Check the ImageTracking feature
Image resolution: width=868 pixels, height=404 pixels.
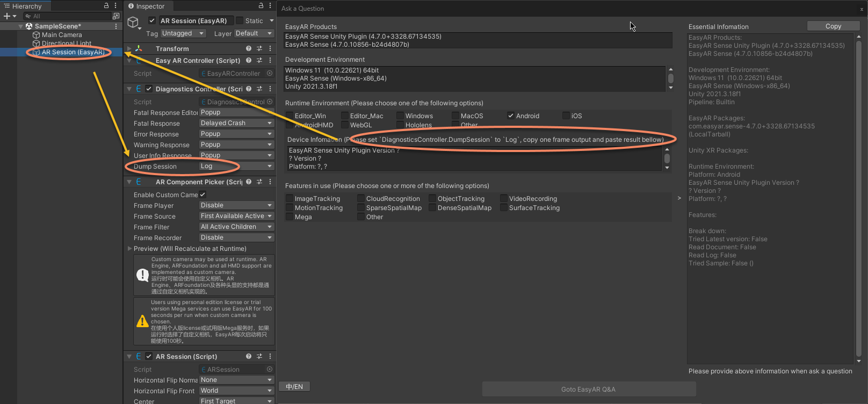(290, 198)
